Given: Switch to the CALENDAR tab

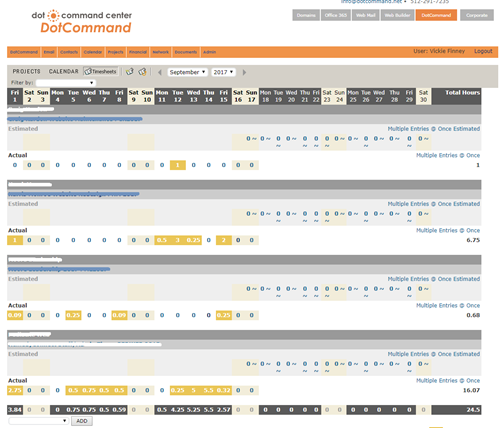Looking at the screenshot, I should click(x=64, y=71).
